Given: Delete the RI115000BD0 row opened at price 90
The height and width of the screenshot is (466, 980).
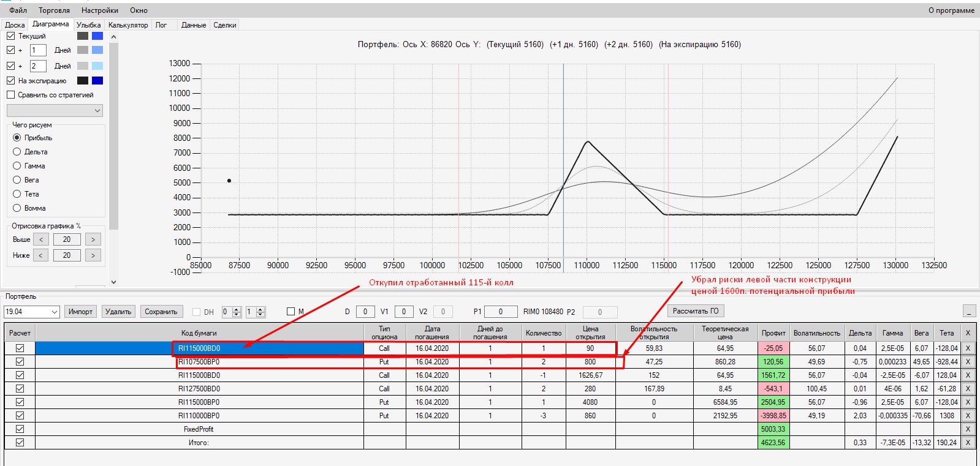Looking at the screenshot, I should click(x=968, y=348).
